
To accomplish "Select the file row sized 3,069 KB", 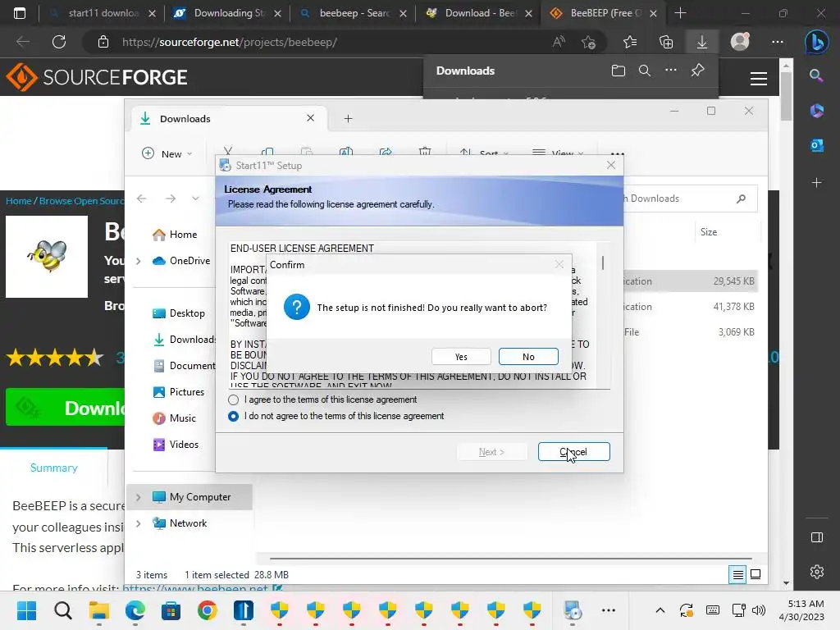I will tap(691, 332).
